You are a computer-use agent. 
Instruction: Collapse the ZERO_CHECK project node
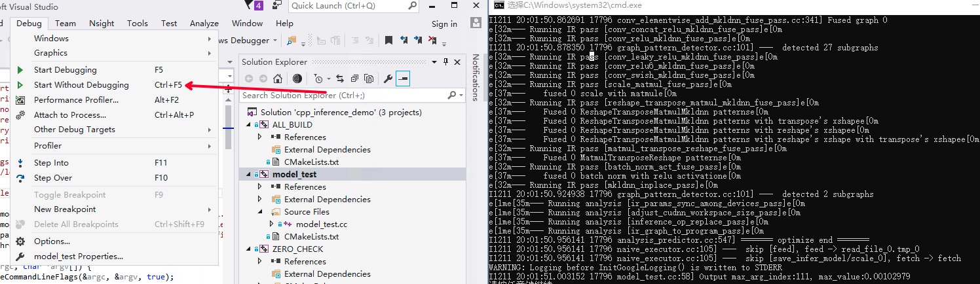(x=249, y=249)
